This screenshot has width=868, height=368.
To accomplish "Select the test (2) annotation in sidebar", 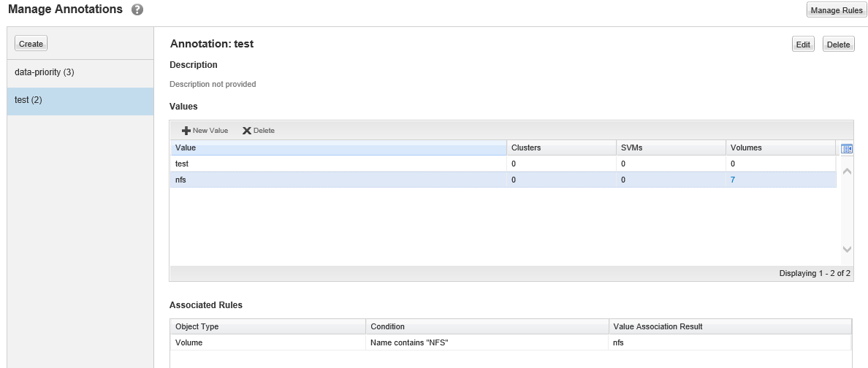I will [x=28, y=100].
